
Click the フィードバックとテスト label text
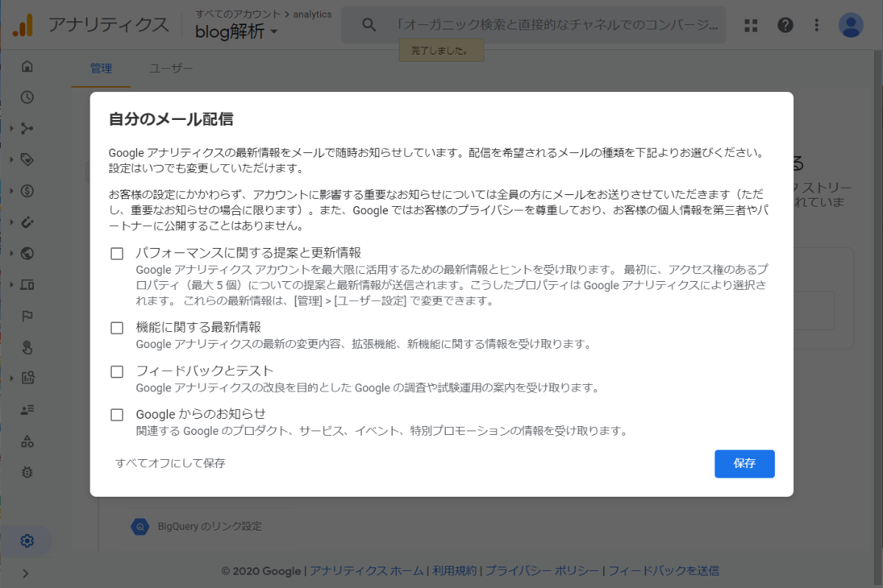click(x=205, y=371)
